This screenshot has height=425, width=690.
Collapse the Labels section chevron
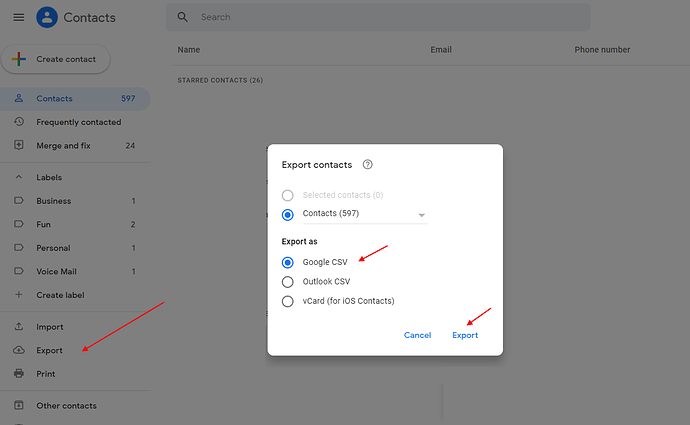18,177
